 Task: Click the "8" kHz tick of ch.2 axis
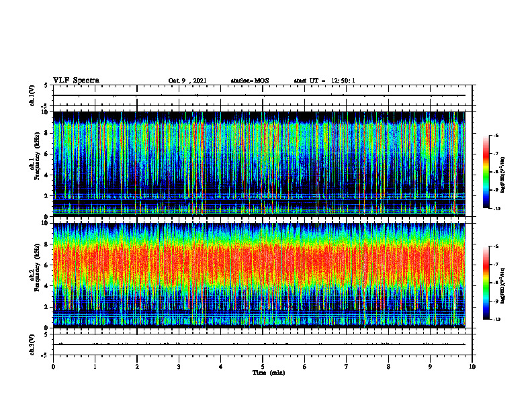[x=46, y=244]
